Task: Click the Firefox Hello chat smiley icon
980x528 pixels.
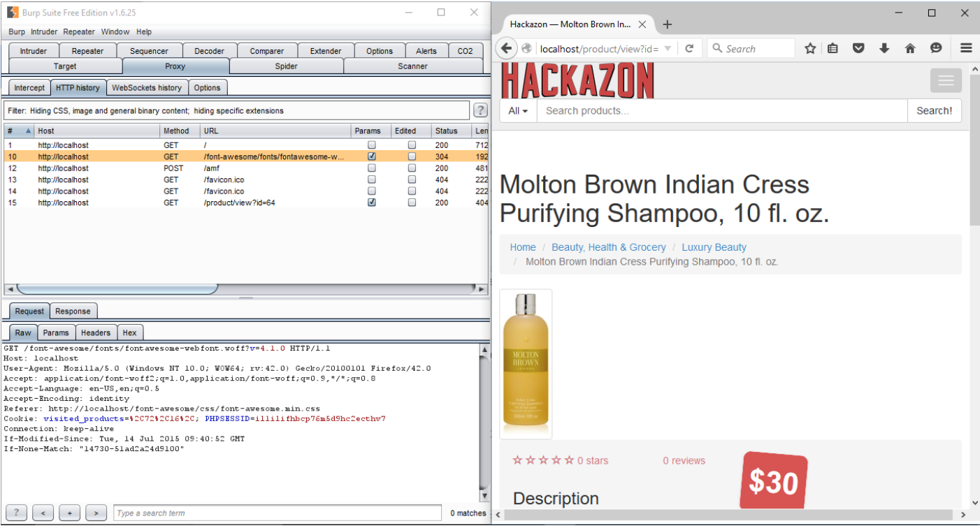Action: [936, 48]
